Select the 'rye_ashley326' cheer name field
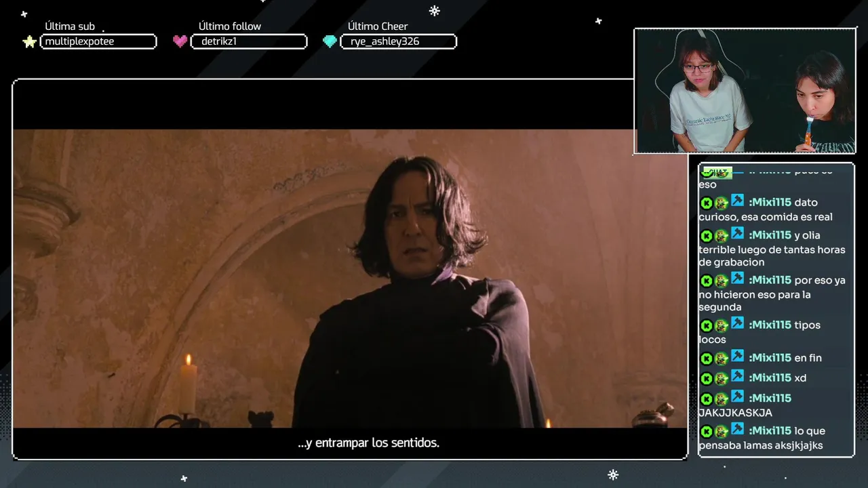The image size is (868, 488). click(x=398, y=42)
